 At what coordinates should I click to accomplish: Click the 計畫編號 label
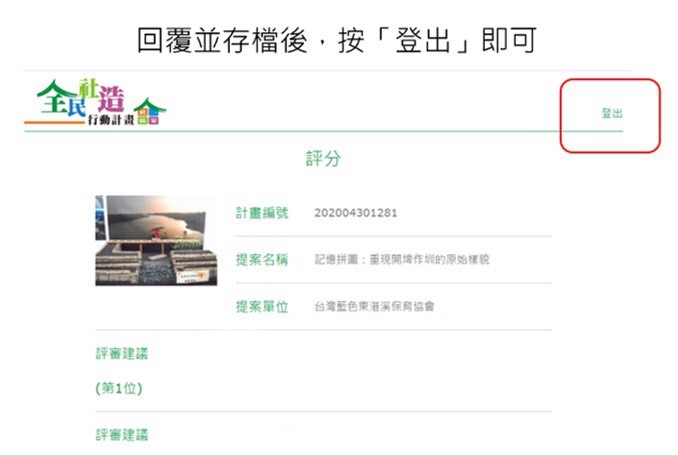point(262,213)
